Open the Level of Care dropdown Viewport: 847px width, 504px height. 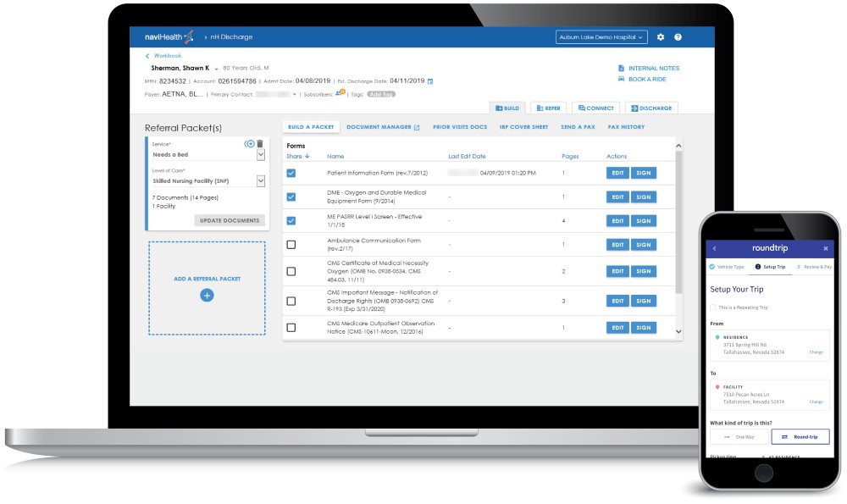[x=260, y=181]
